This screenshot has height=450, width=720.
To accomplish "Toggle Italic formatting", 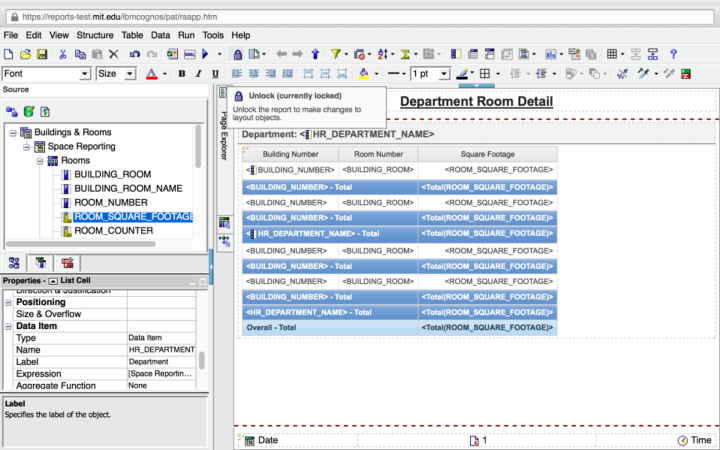I will 198,74.
